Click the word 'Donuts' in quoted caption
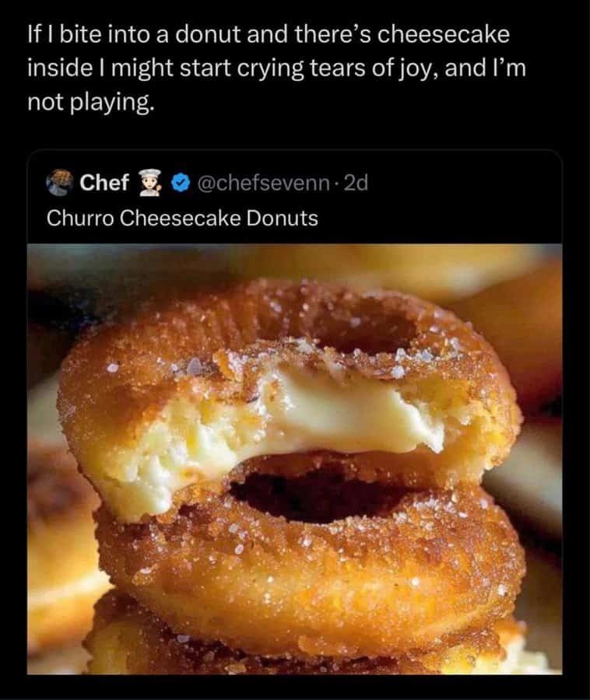Screen dimensions: 590x700 (283, 219)
